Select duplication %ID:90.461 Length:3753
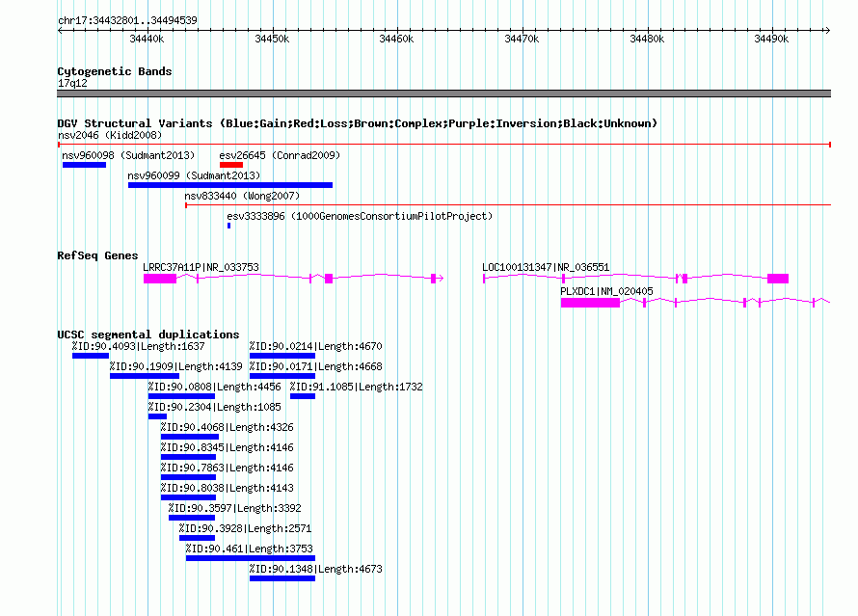 [x=250, y=558]
